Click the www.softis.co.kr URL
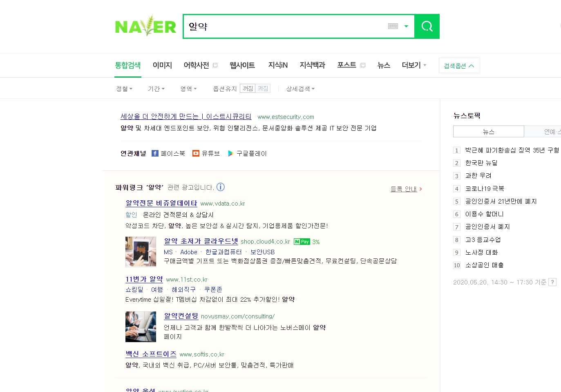This screenshot has width=561, height=392. pos(202,354)
